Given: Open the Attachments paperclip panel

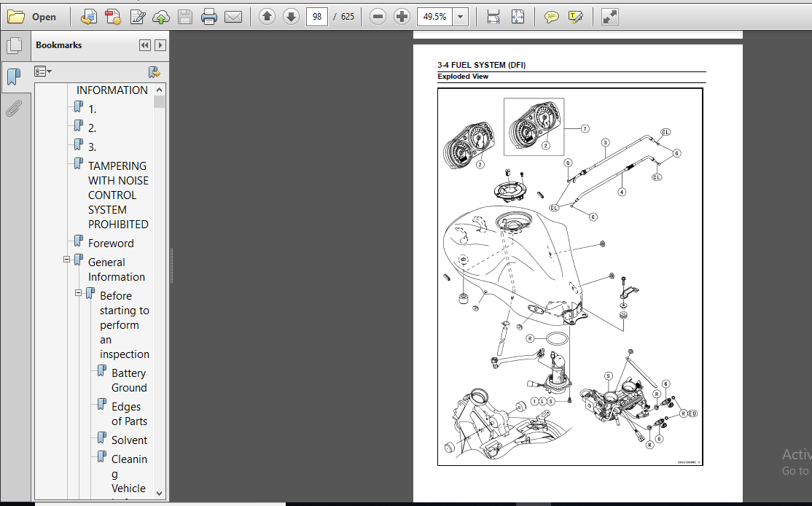Looking at the screenshot, I should [x=14, y=108].
